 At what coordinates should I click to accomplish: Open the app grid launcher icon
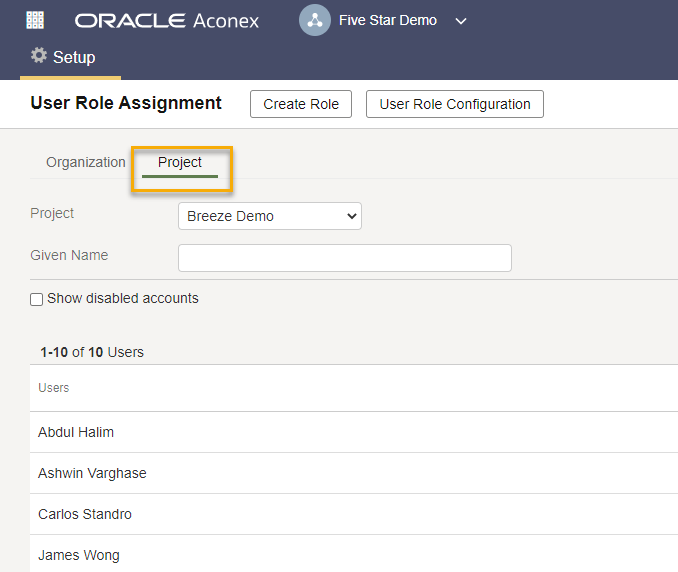[x=35, y=20]
